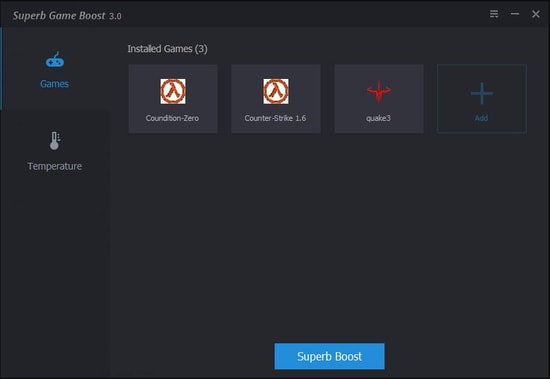
Task: Close the Superb Game Boost window
Action: [x=536, y=14]
